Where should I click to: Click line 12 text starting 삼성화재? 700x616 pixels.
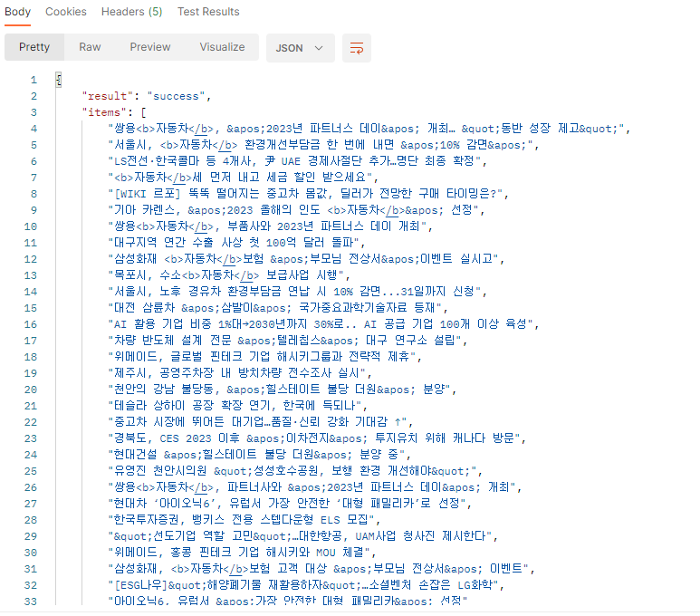[303, 259]
